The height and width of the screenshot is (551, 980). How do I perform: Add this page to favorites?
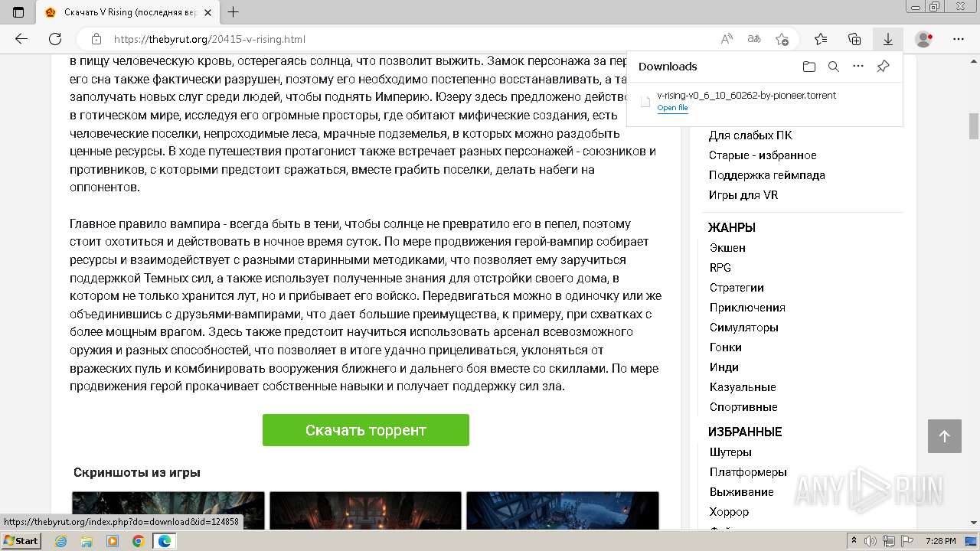tap(782, 39)
